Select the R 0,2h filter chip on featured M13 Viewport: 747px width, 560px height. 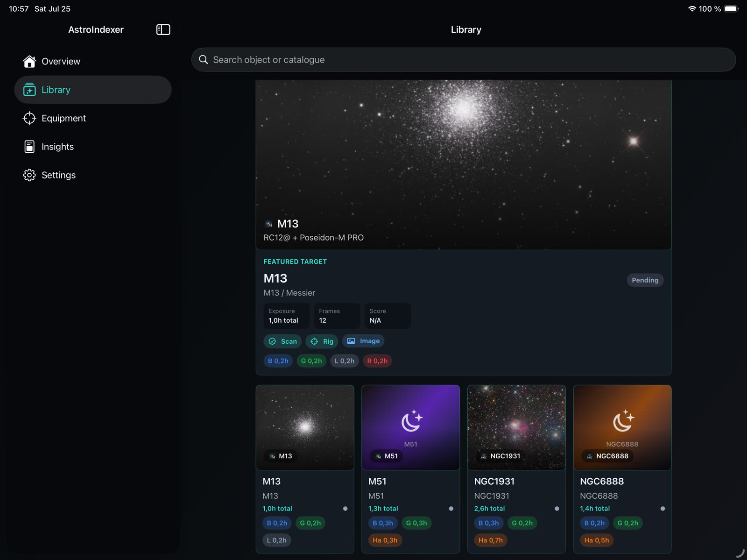(x=377, y=361)
